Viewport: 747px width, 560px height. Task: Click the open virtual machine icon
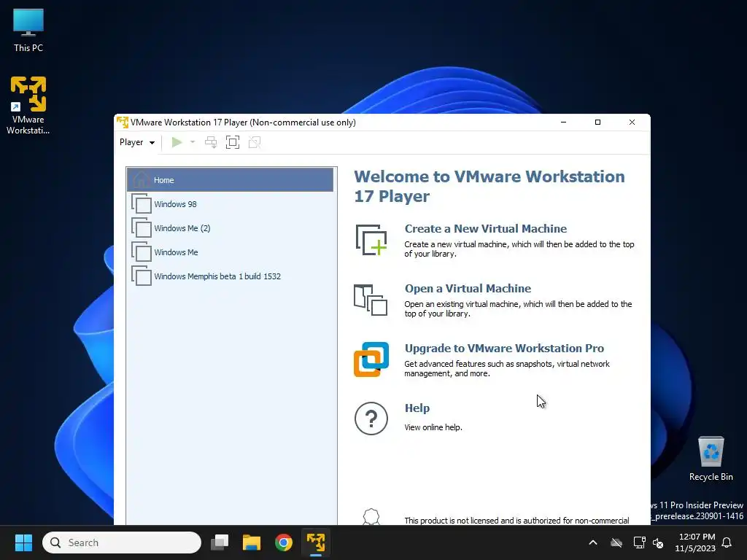371,300
